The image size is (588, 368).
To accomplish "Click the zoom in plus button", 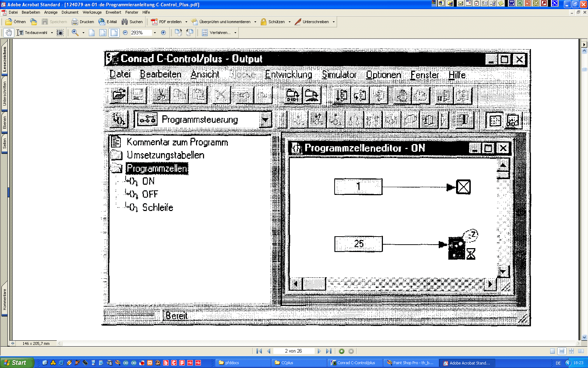I will (x=163, y=33).
